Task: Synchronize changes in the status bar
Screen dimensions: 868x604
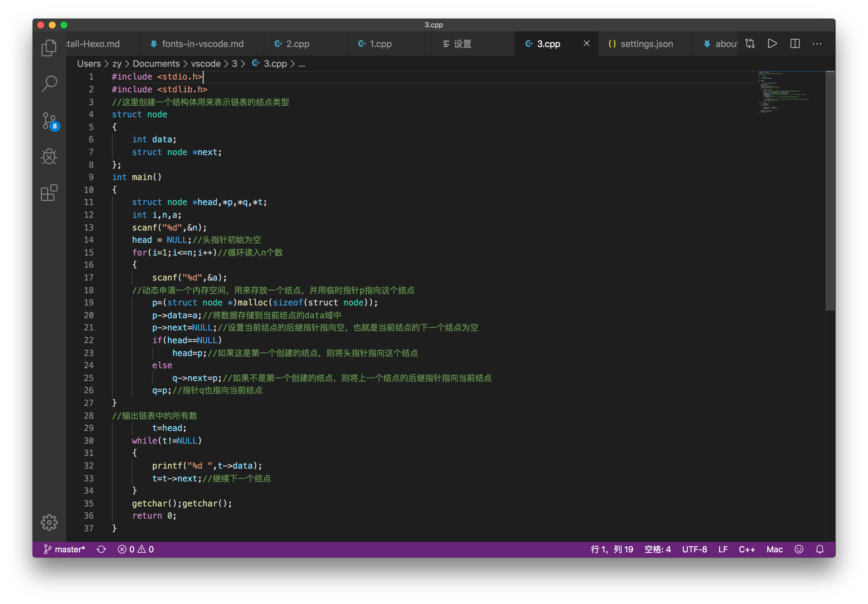Action: pos(101,549)
